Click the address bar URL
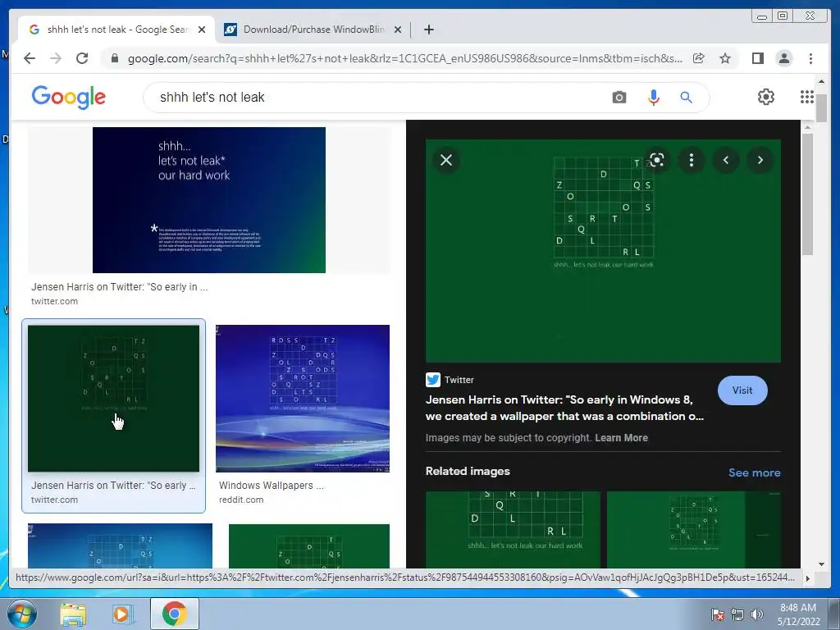840x630 pixels. 404,58
